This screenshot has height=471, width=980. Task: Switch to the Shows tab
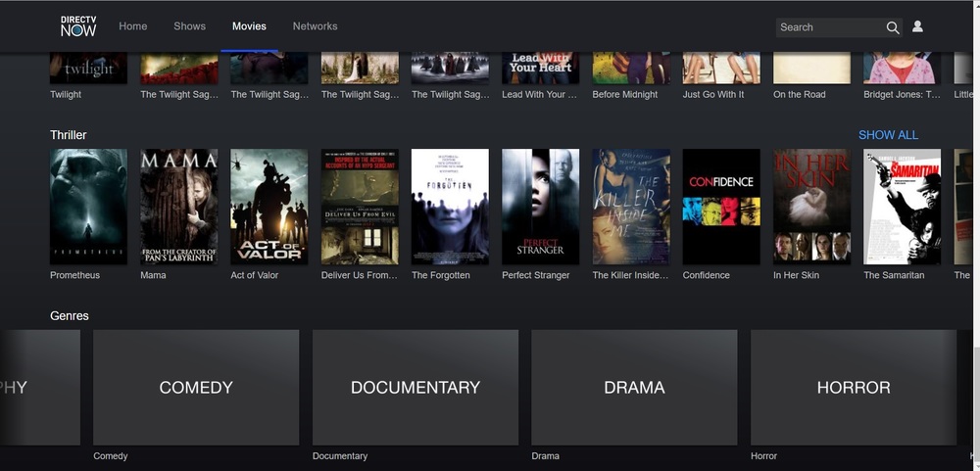pyautogui.click(x=189, y=26)
